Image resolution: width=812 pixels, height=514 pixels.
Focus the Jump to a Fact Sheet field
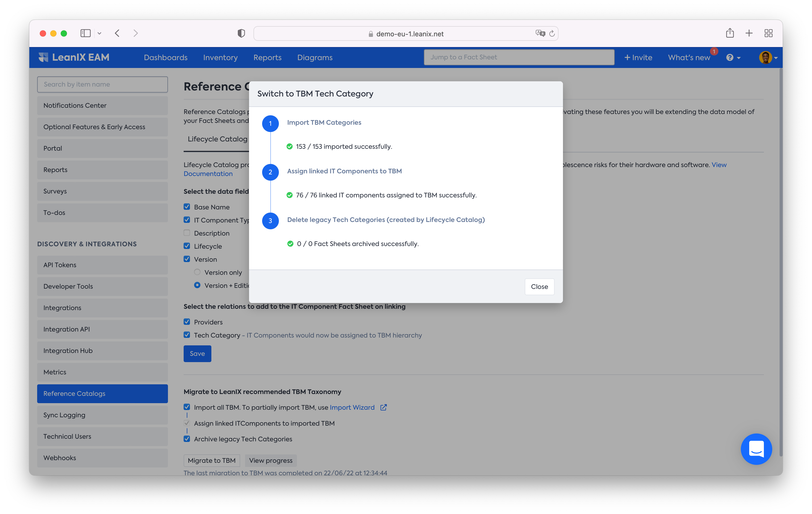pos(519,57)
